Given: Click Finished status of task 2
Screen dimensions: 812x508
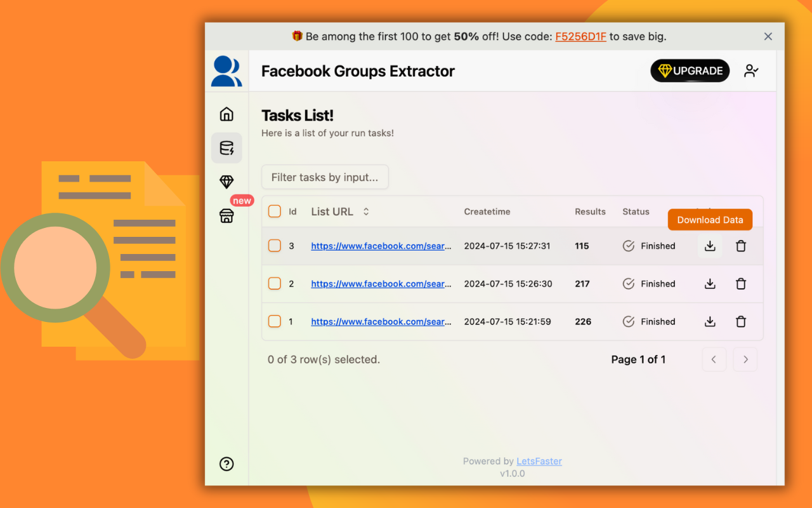Looking at the screenshot, I should pos(649,284).
